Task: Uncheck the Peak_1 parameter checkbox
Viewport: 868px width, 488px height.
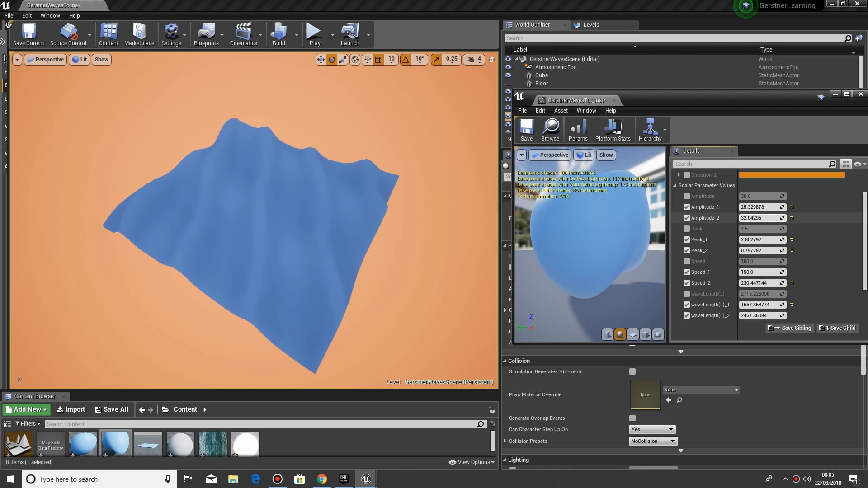Action: pyautogui.click(x=687, y=239)
